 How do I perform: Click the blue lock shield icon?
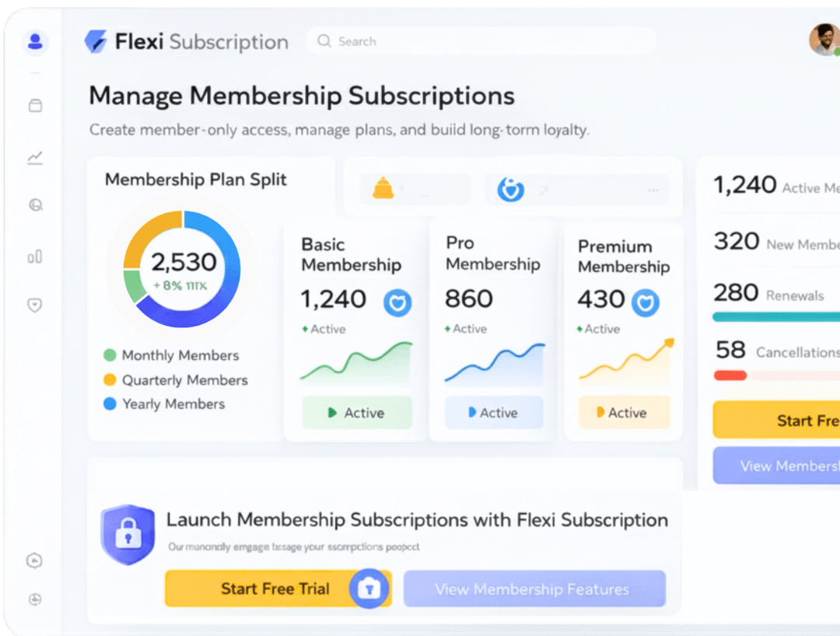pyautogui.click(x=128, y=533)
